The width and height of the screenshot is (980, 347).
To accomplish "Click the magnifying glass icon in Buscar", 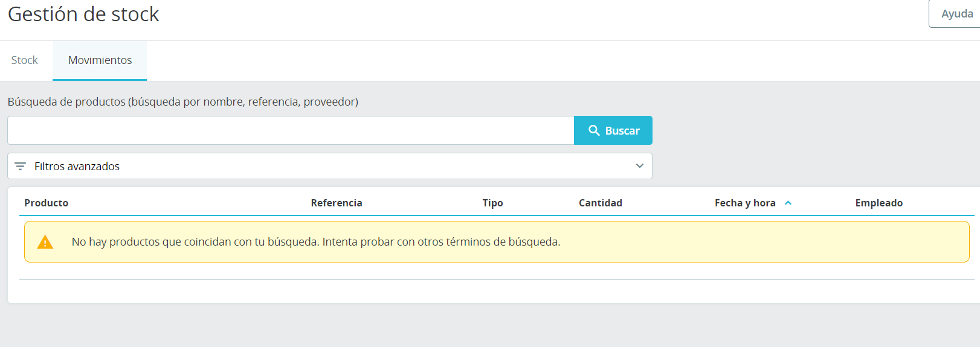I will [x=594, y=130].
